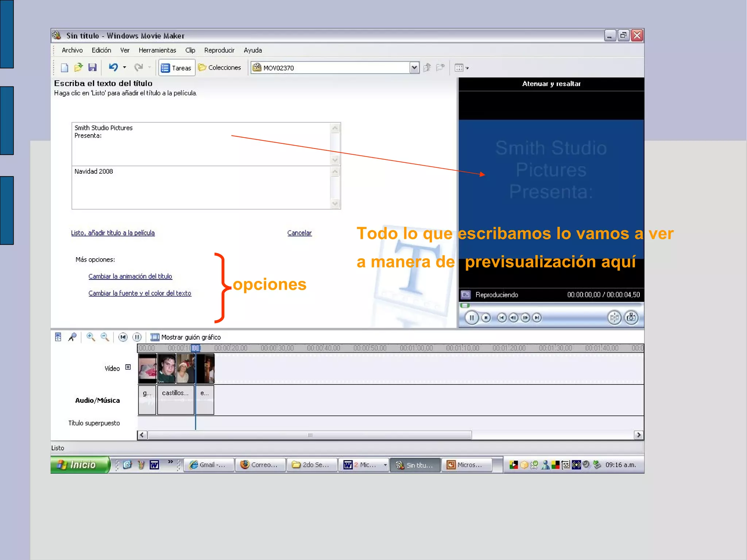Click Cambiar la animación del título
This screenshot has width=747, height=560.
(x=130, y=276)
